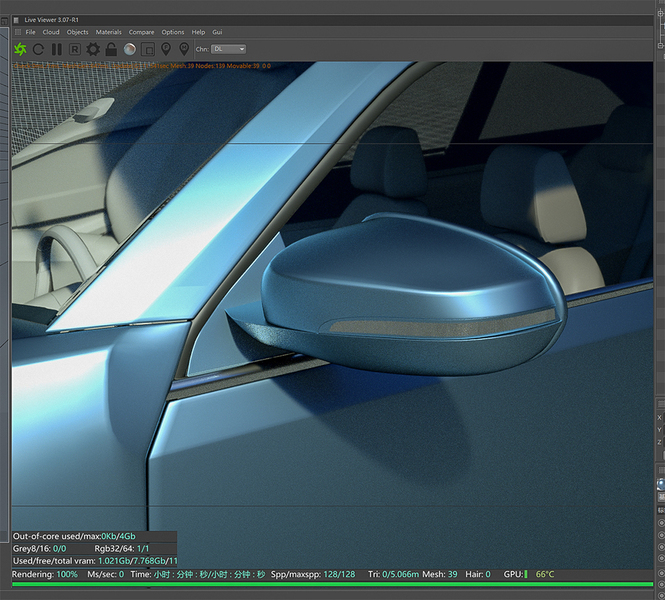Click the green render progress bar
The height and width of the screenshot is (600, 665).
pos(332,584)
